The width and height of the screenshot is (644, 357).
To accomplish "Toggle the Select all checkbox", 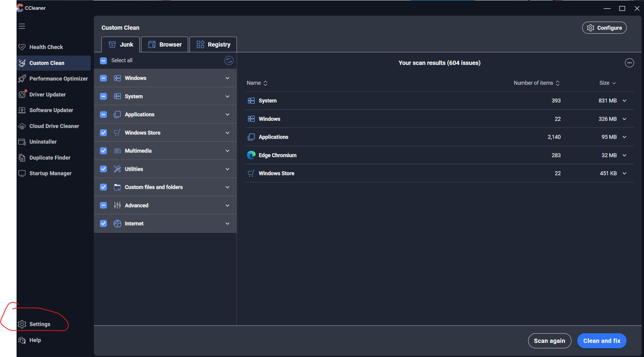I will click(x=103, y=61).
